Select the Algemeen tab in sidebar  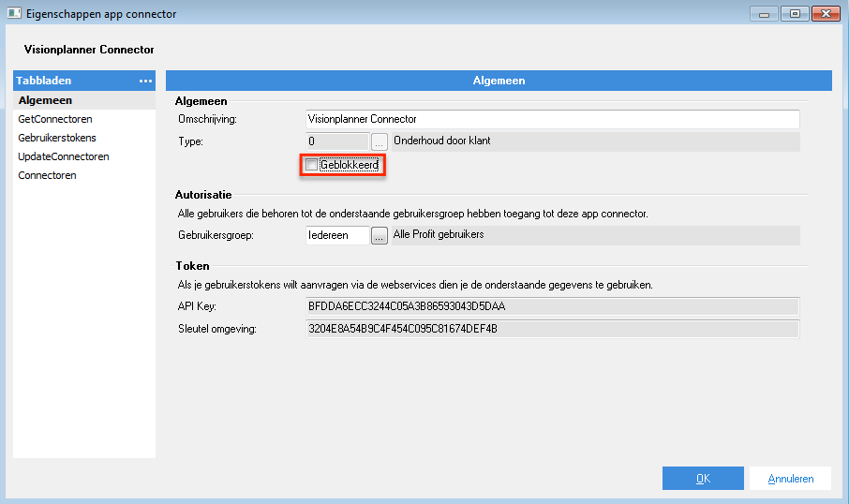pos(84,100)
